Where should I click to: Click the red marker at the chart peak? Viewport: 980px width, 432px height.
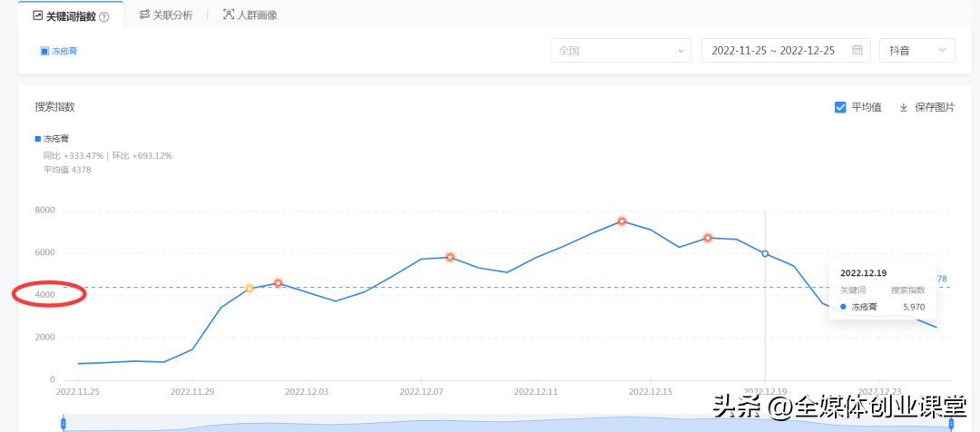[622, 221]
